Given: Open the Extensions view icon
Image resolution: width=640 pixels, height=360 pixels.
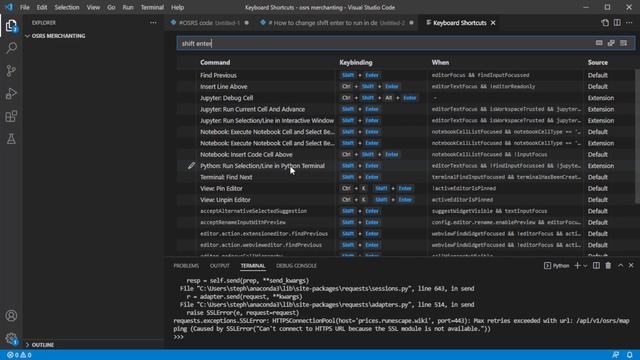Looking at the screenshot, I should pyautogui.click(x=11, y=117).
